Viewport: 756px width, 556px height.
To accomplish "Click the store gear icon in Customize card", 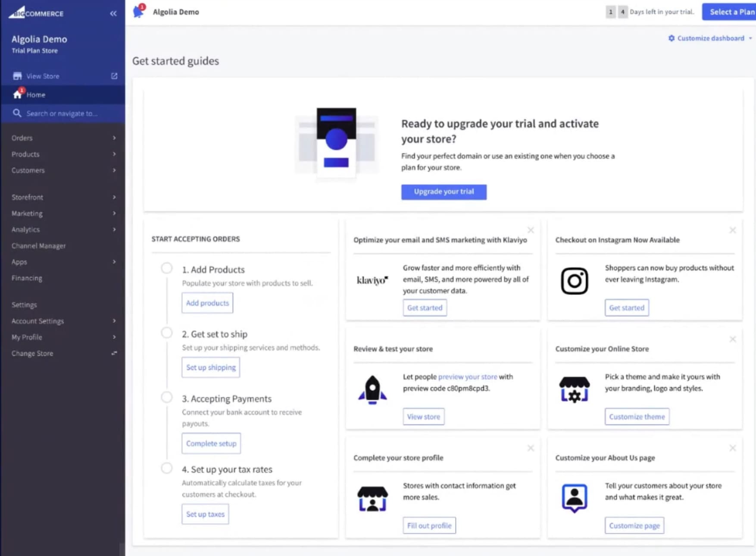I will (x=575, y=390).
